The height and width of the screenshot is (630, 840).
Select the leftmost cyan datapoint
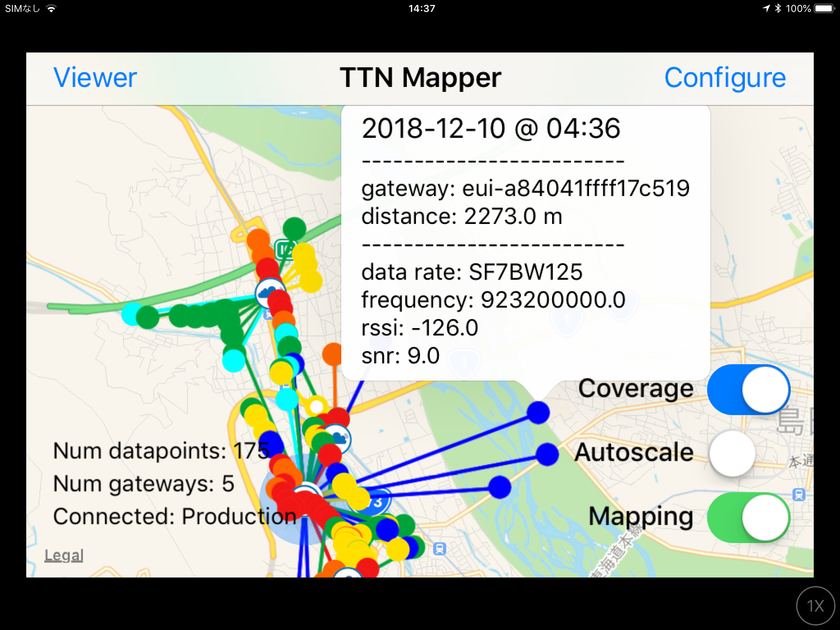click(x=132, y=314)
